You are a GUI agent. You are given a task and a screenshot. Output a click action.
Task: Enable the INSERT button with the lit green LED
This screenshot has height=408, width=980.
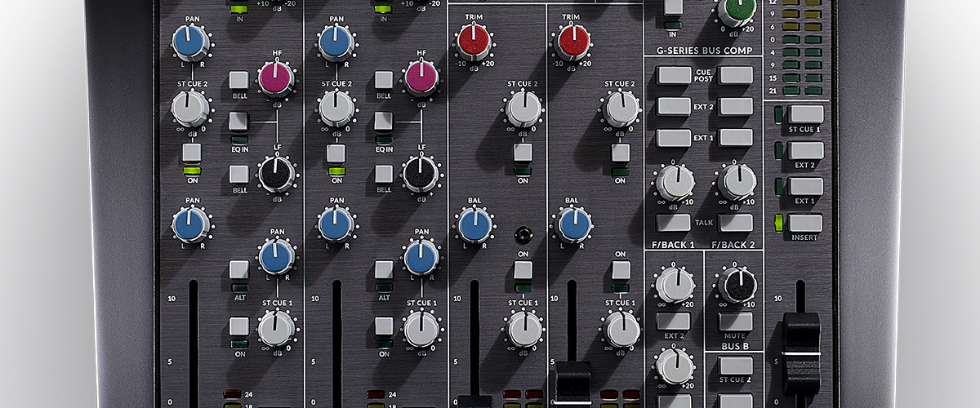(x=805, y=224)
